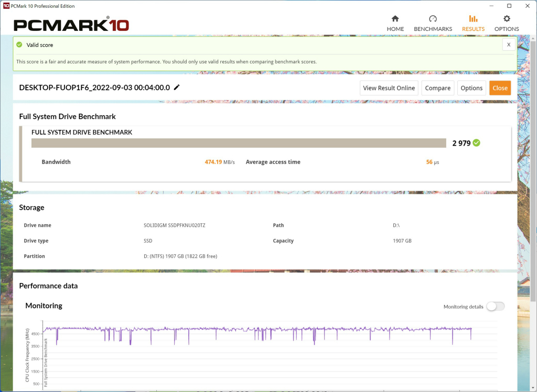The image size is (537, 392).
Task: Open the Benchmarks gauge icon
Action: coord(433,18)
